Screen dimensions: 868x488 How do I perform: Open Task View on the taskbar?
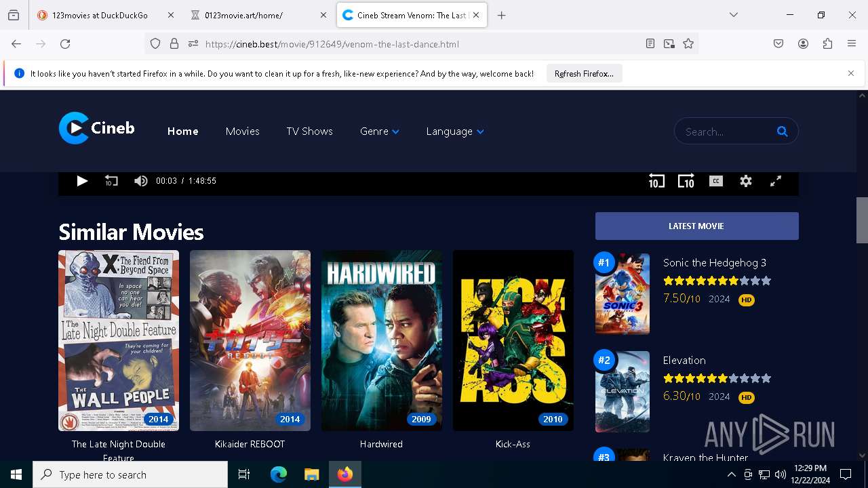pos(244,474)
